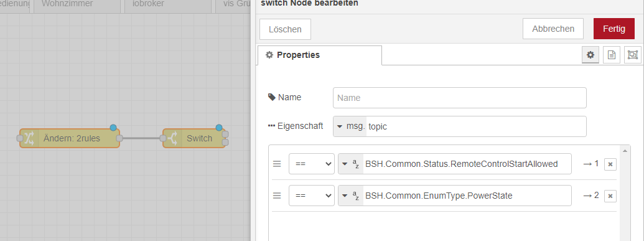This screenshot has width=644, height=241.
Task: Open operator dropdown of first rule
Action: click(312, 164)
